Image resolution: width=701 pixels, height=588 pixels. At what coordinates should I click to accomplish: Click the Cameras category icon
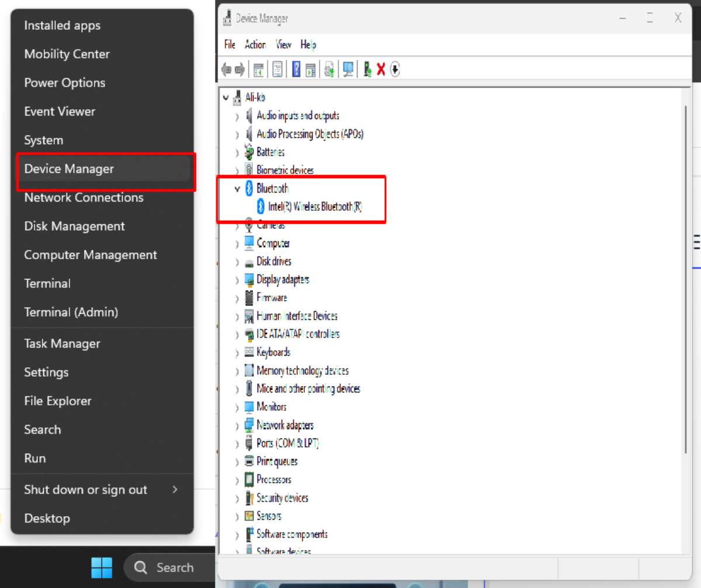click(249, 225)
